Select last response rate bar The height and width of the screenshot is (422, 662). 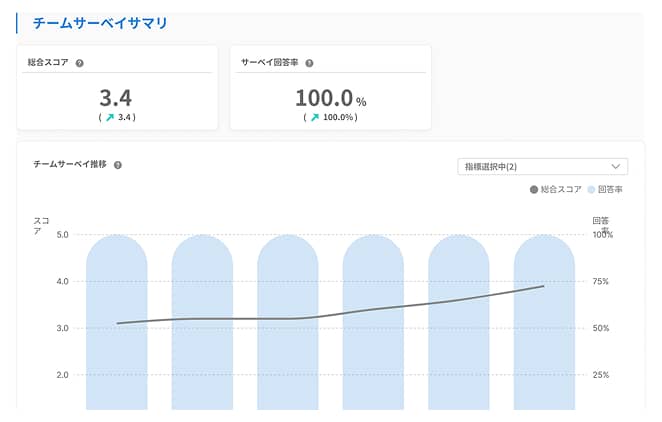544,322
